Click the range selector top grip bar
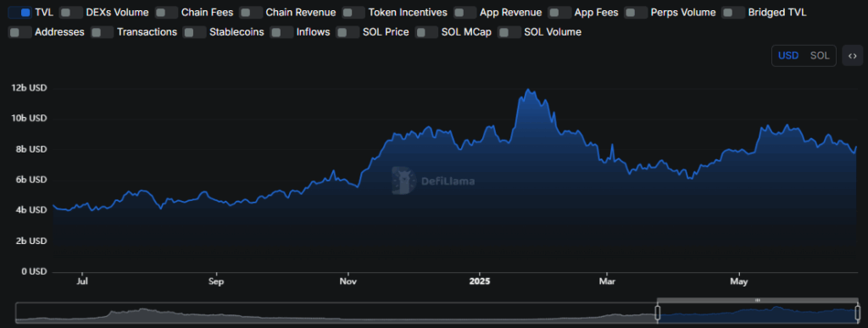Image resolution: width=868 pixels, height=328 pixels. click(x=758, y=300)
